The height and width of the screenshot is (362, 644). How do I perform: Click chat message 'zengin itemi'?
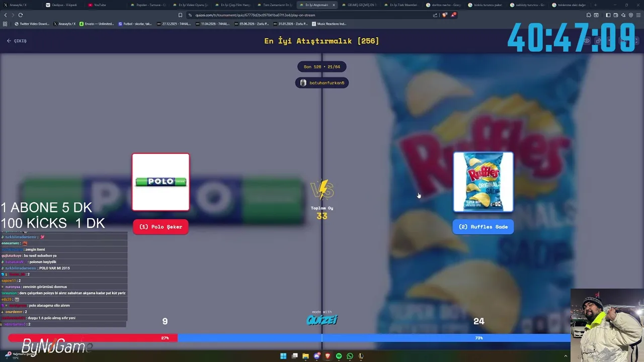click(35, 249)
